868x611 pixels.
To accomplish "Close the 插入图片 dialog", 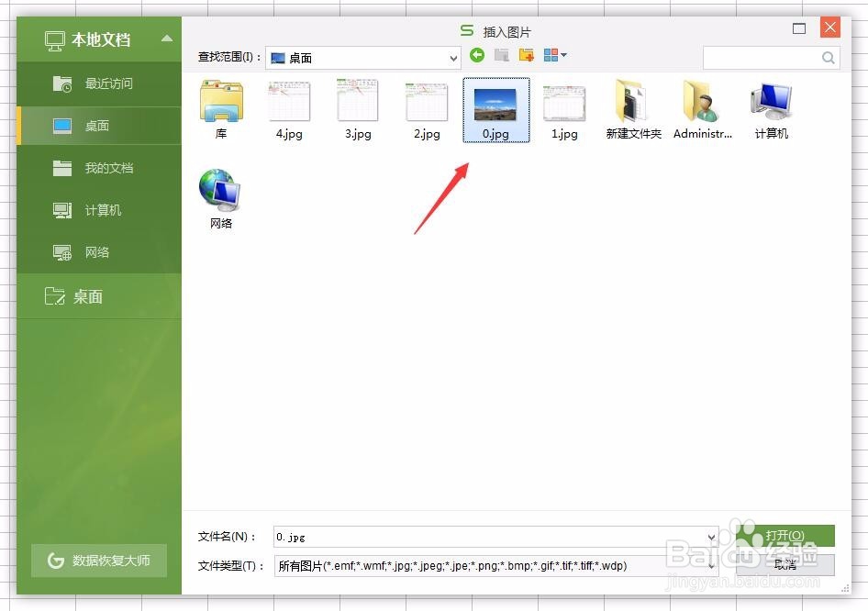I will coord(829,28).
